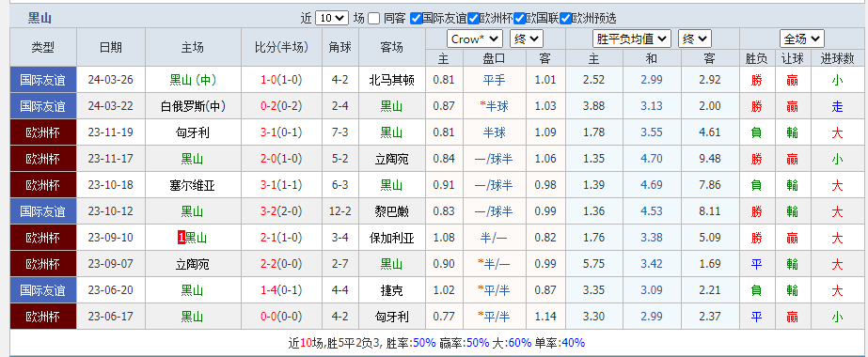Uncheck the 欧国联 filter checkbox

(519, 18)
